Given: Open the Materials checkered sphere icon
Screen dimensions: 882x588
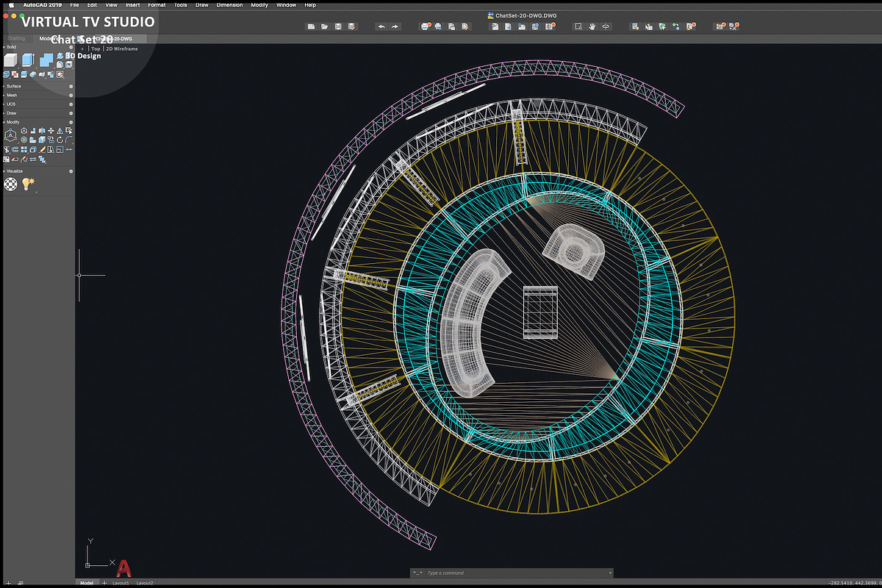Looking at the screenshot, I should 10,184.
